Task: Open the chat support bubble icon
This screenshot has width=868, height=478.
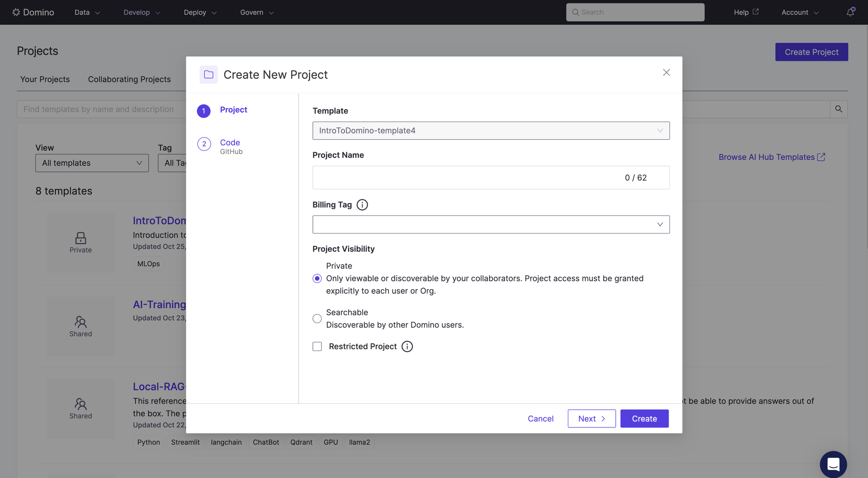Action: click(833, 464)
